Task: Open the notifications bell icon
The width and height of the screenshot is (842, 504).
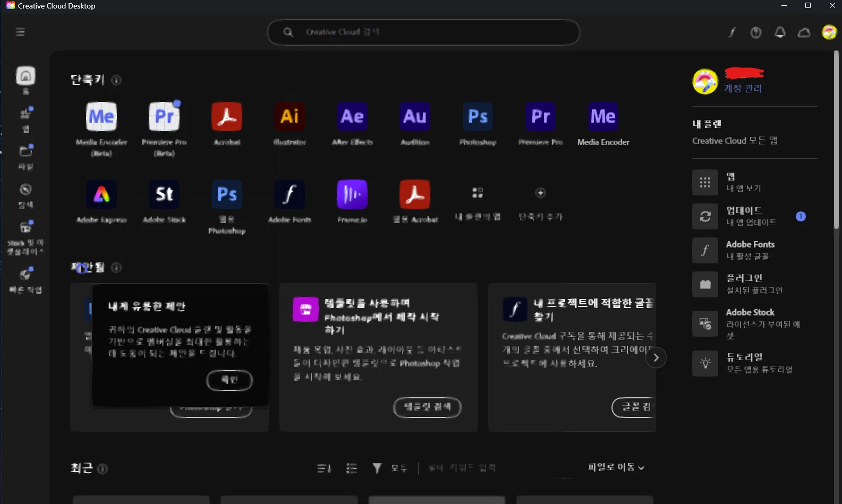Action: point(780,32)
